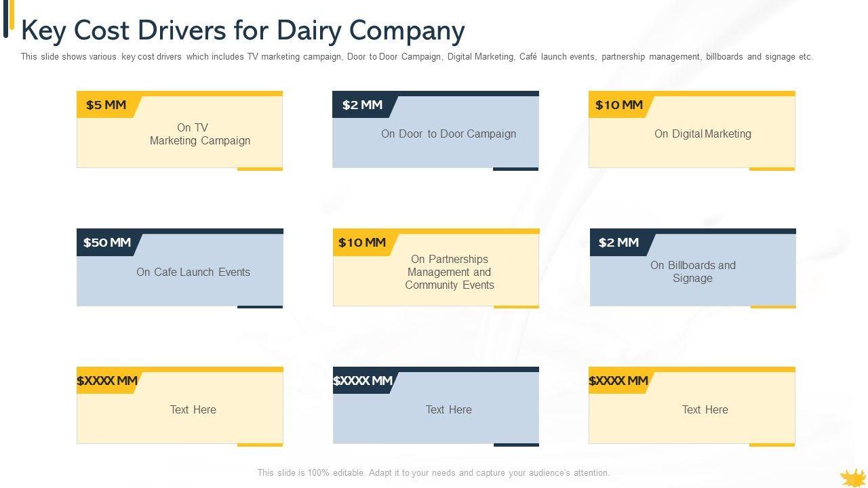Click the yellow splash logo icon
This screenshot has height=488, width=868.
pos(852,478)
